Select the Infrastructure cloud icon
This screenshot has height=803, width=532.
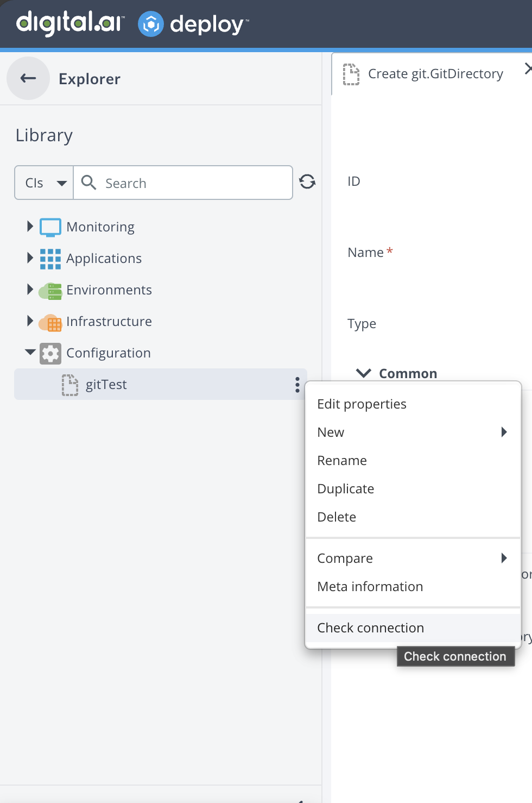(x=50, y=321)
